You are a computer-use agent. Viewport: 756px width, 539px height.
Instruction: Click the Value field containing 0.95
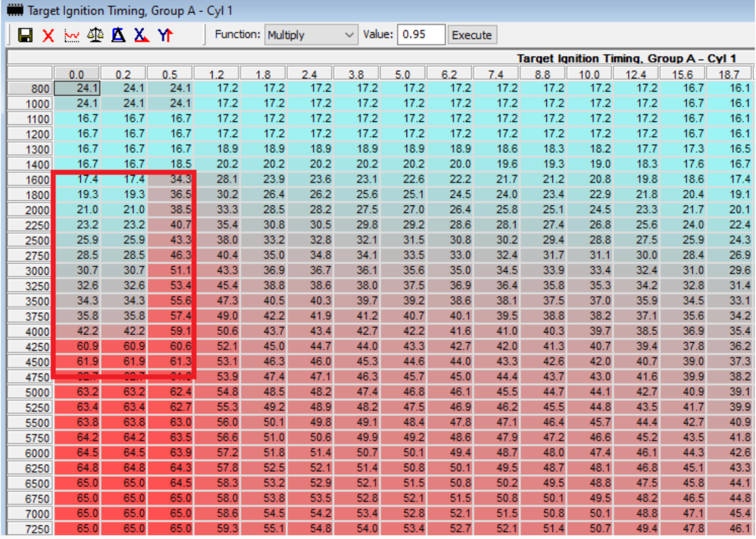420,35
